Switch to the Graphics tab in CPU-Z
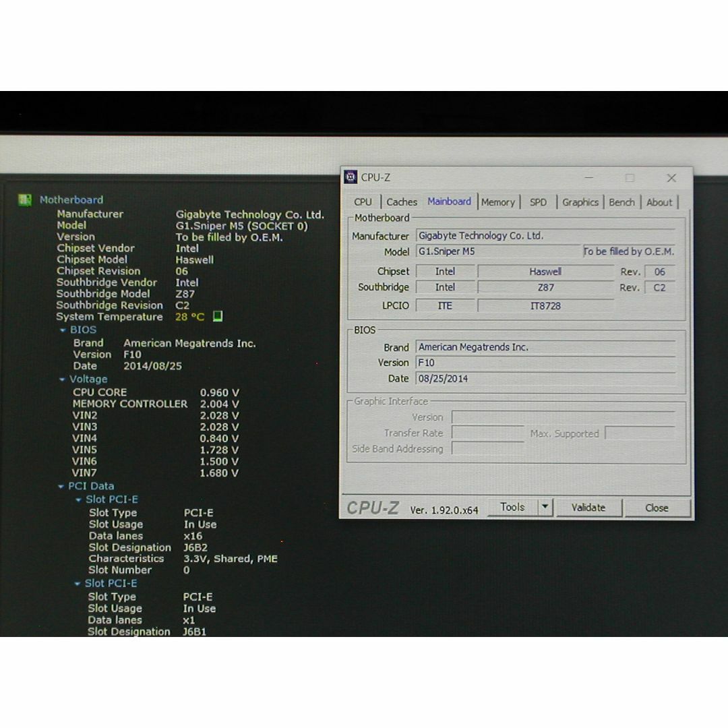 (580, 202)
